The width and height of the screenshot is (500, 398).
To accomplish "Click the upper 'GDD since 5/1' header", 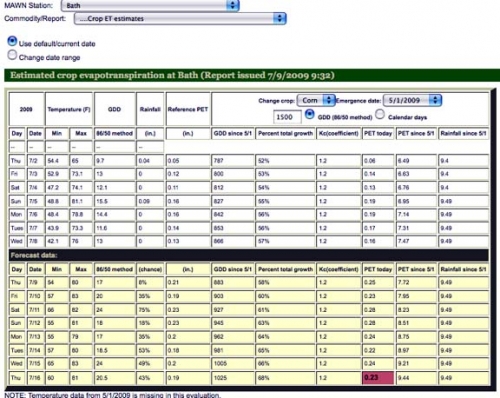I will point(233,134).
